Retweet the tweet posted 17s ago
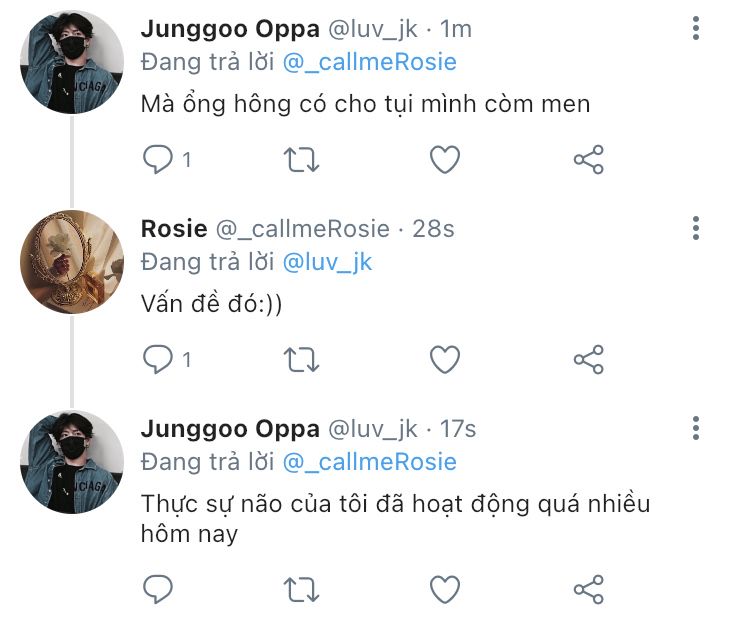 coord(301,589)
